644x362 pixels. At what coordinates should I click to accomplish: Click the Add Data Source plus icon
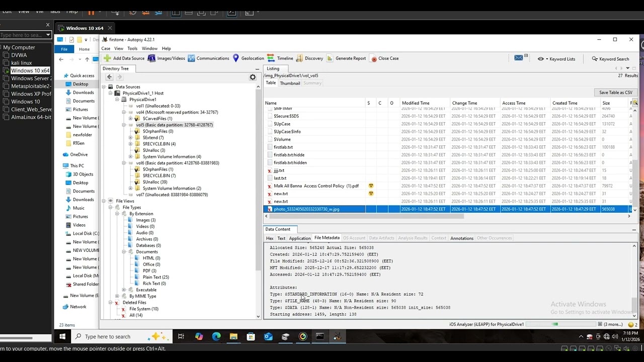click(107, 58)
